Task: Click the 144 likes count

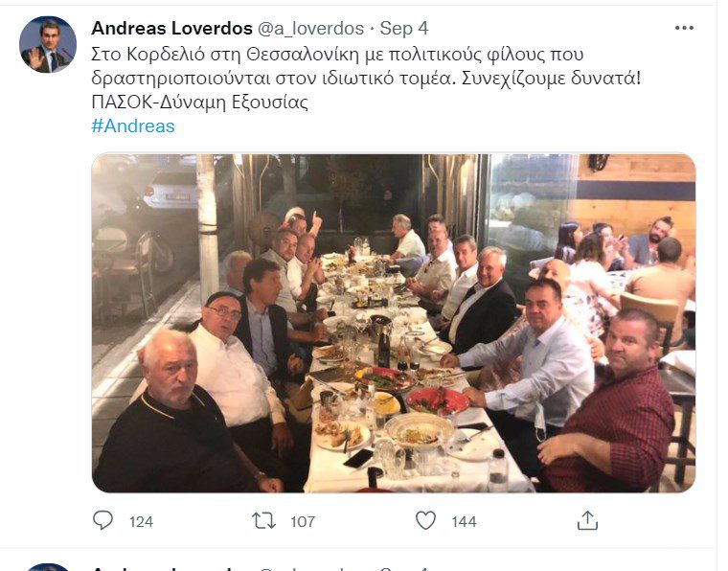Action: tap(464, 521)
